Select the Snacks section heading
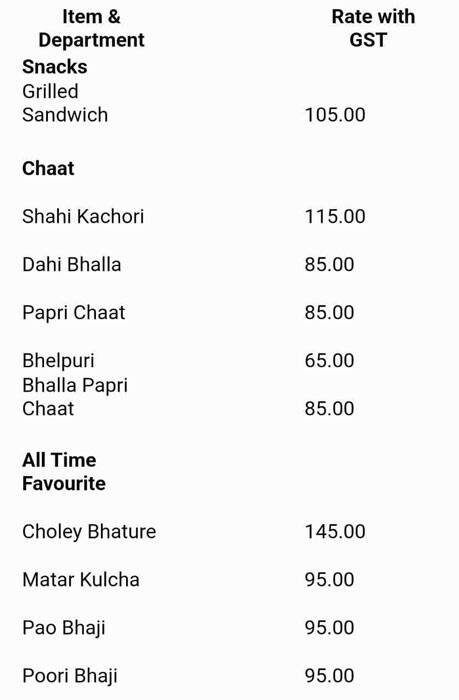This screenshot has height=700, width=459. point(54,67)
